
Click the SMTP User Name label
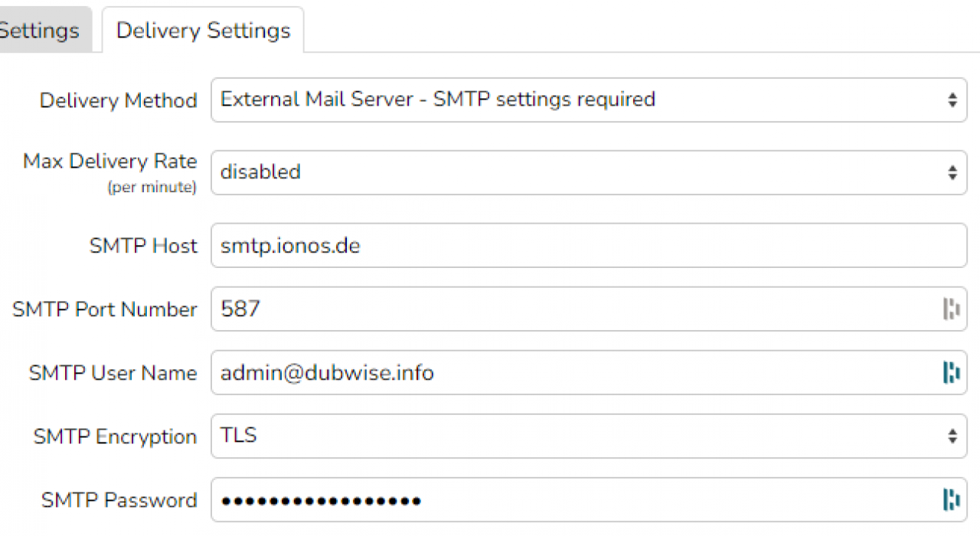click(113, 373)
